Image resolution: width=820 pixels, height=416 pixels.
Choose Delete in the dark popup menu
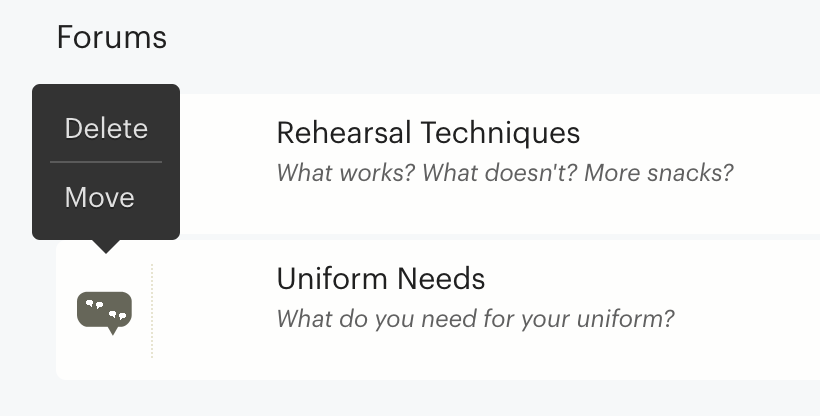tap(106, 129)
